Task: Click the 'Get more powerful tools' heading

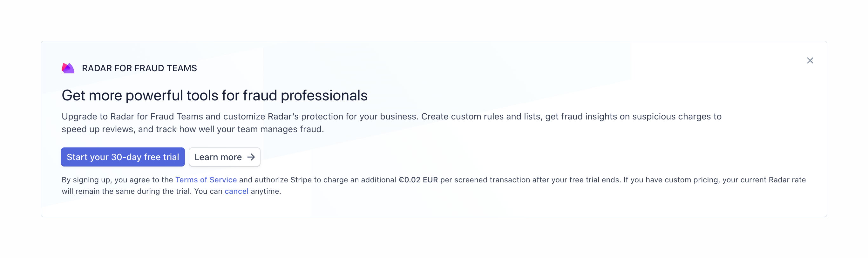Action: [x=214, y=96]
